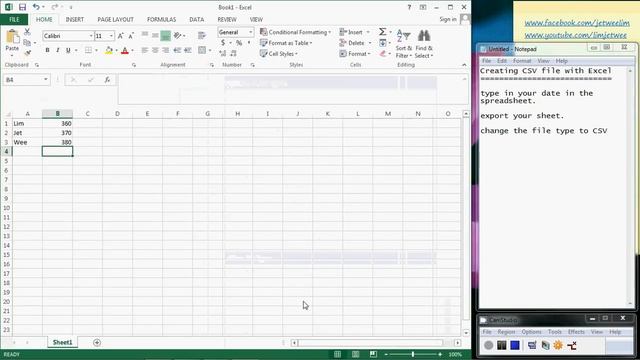
Task: Click the Decrease Indent icon
Action: point(177,50)
